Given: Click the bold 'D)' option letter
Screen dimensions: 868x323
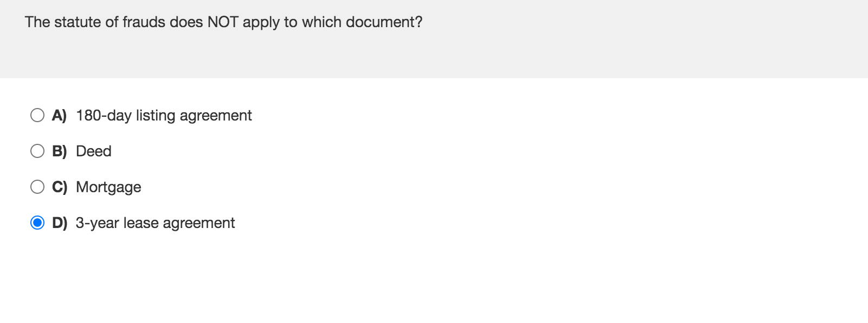Looking at the screenshot, I should 59,223.
